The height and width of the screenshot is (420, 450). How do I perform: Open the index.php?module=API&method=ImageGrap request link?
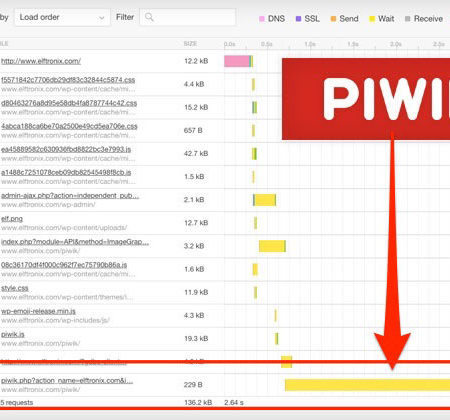point(75,242)
